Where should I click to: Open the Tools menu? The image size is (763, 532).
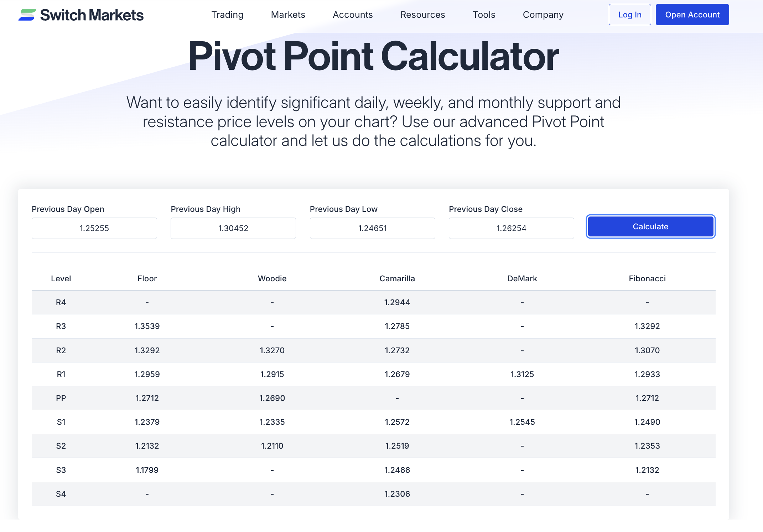tap(484, 15)
